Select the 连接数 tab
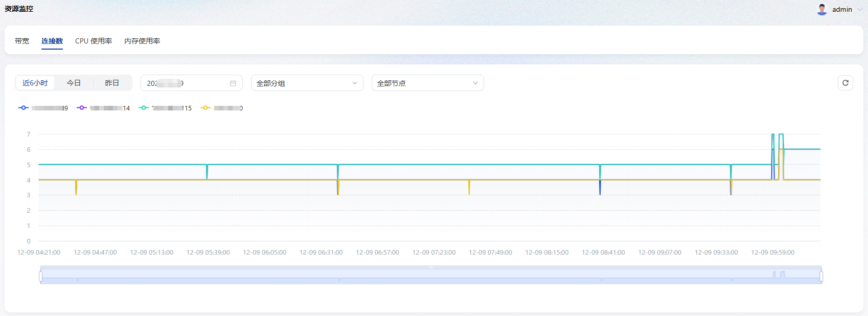This screenshot has width=868, height=316. pyautogui.click(x=52, y=41)
